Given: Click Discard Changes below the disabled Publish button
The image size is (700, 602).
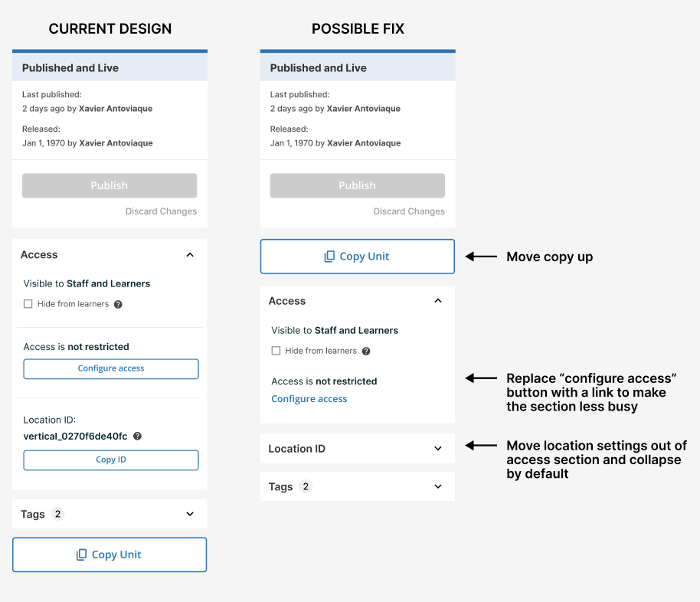Looking at the screenshot, I should 161,211.
